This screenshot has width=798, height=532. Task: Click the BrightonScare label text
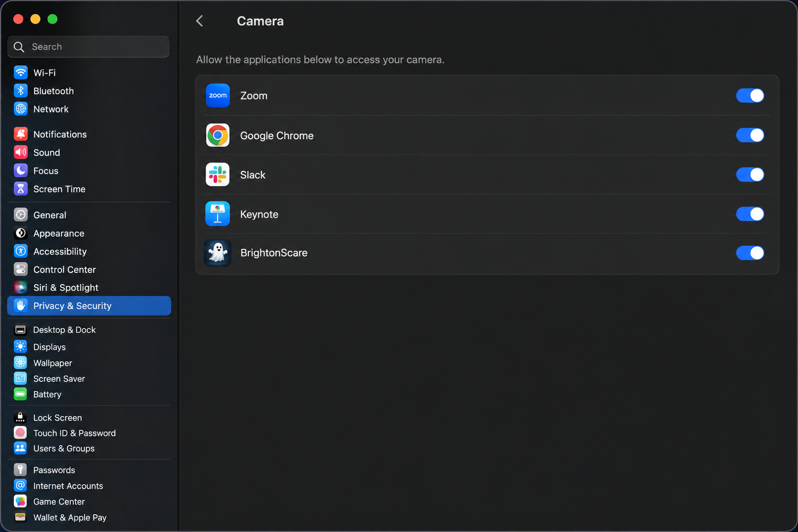[274, 253]
